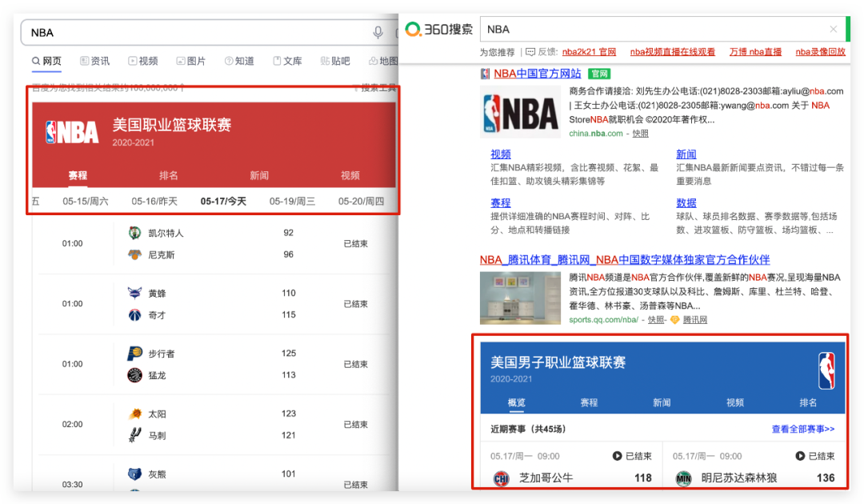Image resolution: width=864 pixels, height=504 pixels.
Task: Open the 知道 search tab
Action: [239, 61]
